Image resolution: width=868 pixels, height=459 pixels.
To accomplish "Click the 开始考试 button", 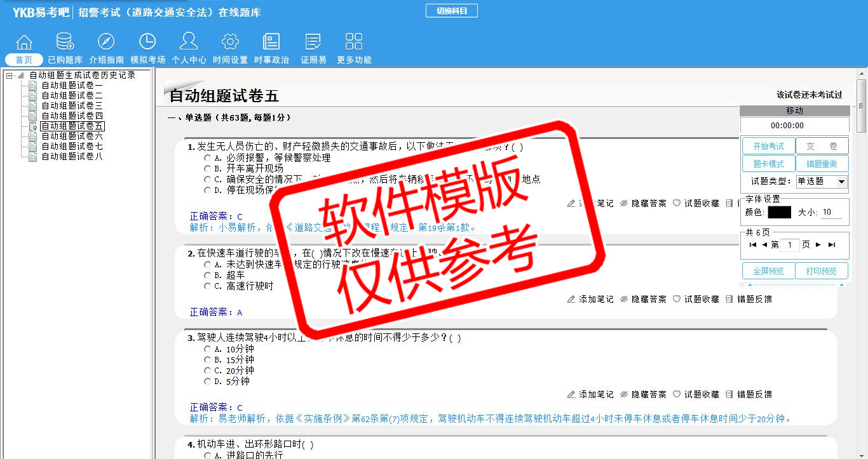I will click(x=768, y=146).
